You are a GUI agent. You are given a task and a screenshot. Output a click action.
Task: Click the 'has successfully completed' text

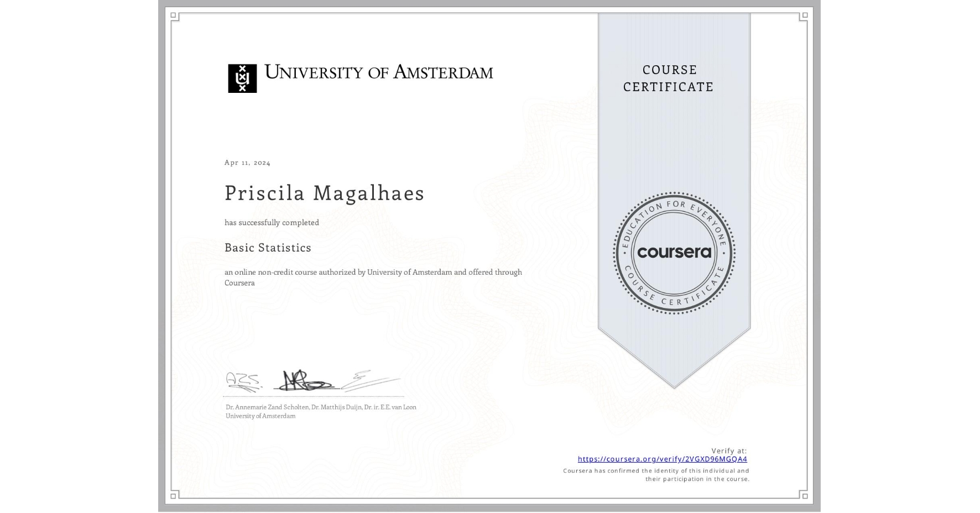pyautogui.click(x=272, y=222)
